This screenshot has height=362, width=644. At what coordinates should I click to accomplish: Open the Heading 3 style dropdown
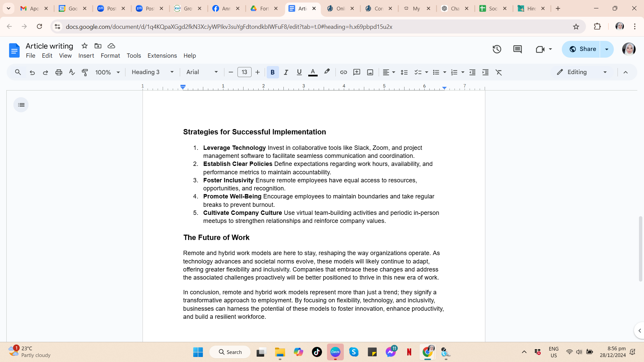(x=153, y=72)
